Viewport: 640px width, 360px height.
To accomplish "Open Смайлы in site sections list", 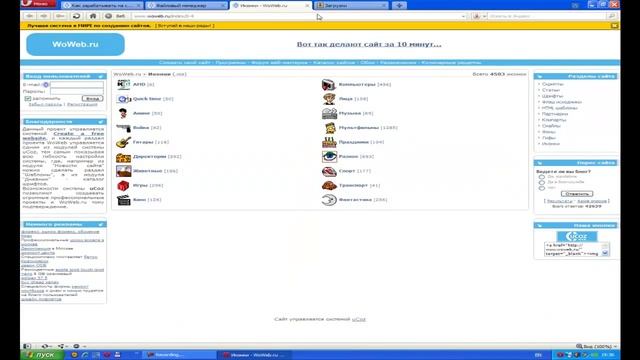I will (x=551, y=126).
